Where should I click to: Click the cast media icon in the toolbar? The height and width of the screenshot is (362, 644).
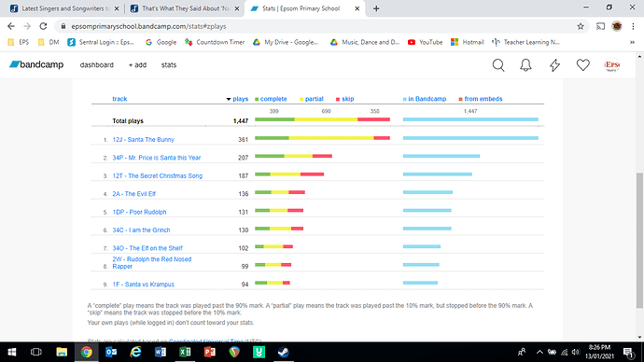(600, 26)
